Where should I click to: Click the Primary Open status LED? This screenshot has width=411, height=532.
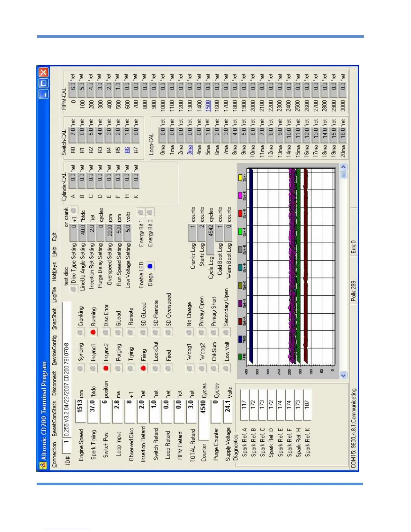[201, 332]
